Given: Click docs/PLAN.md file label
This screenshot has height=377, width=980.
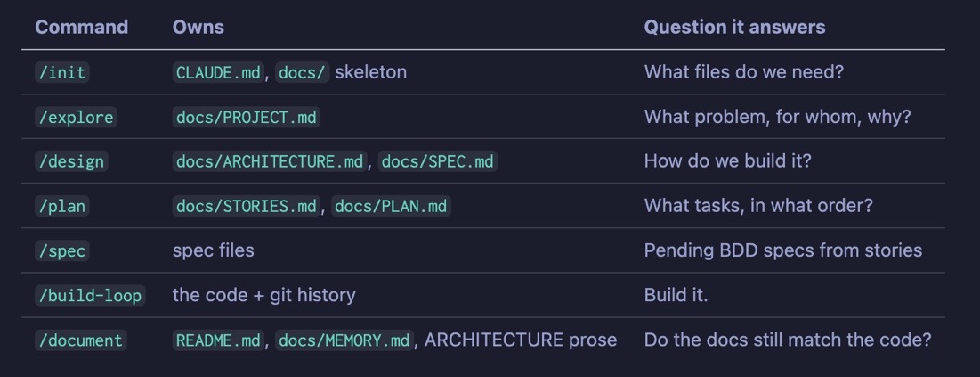Looking at the screenshot, I should 392,206.
